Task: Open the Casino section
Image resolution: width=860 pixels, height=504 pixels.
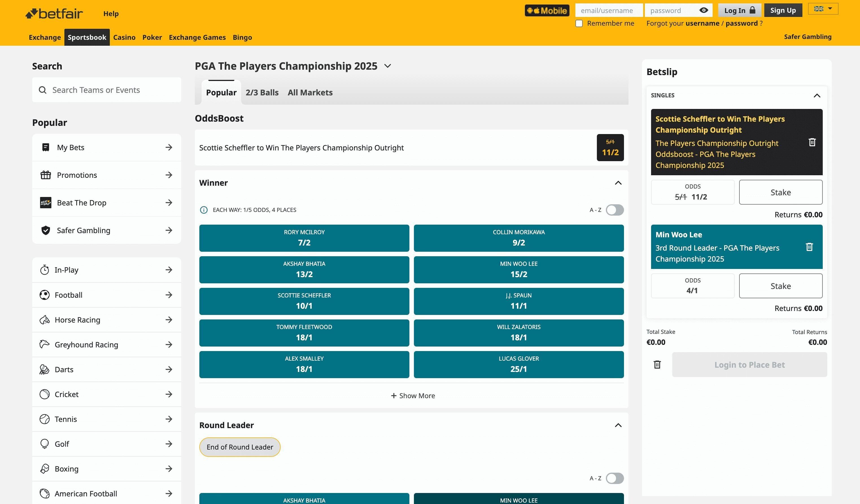Action: point(124,37)
